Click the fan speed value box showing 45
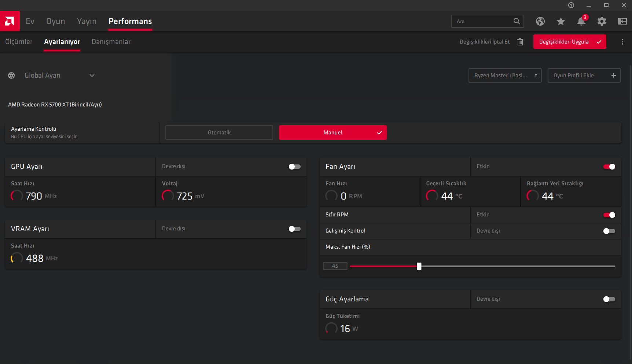632x364 pixels. 335,266
